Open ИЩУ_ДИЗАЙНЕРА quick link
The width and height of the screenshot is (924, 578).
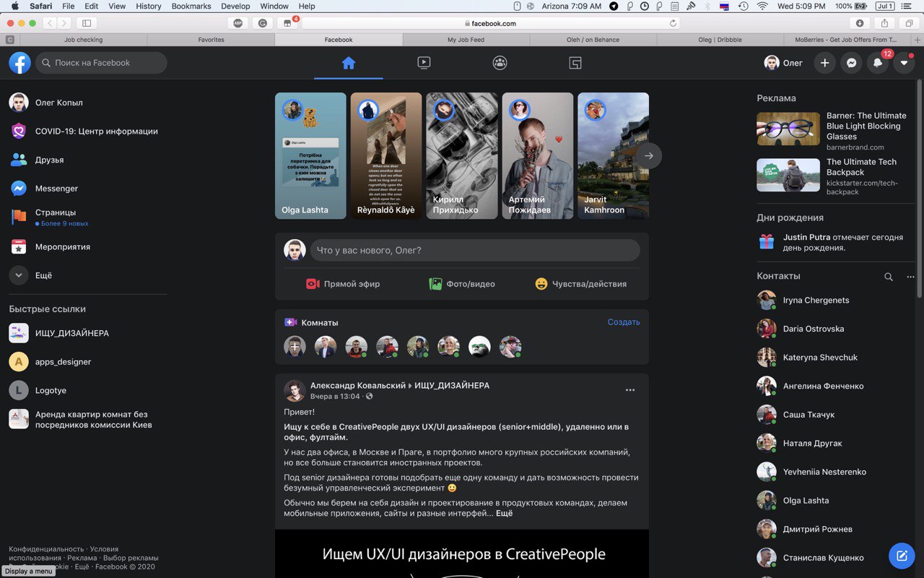87,333
